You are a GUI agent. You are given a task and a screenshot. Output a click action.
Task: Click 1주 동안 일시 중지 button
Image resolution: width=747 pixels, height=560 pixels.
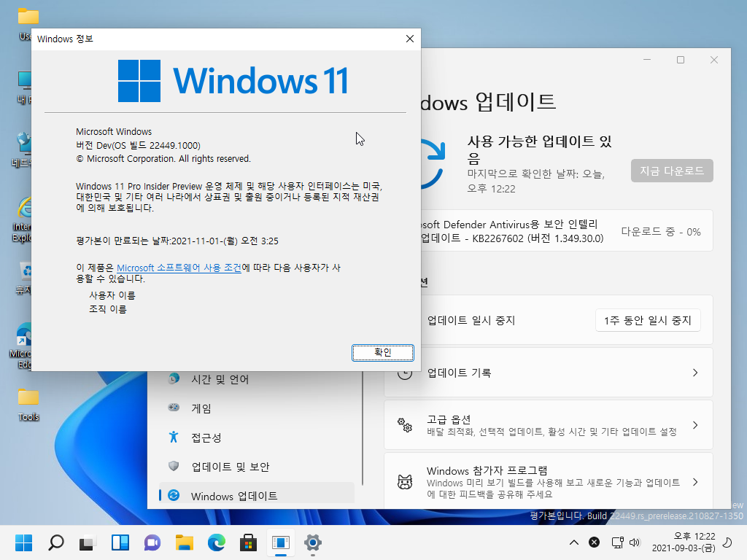(x=648, y=321)
